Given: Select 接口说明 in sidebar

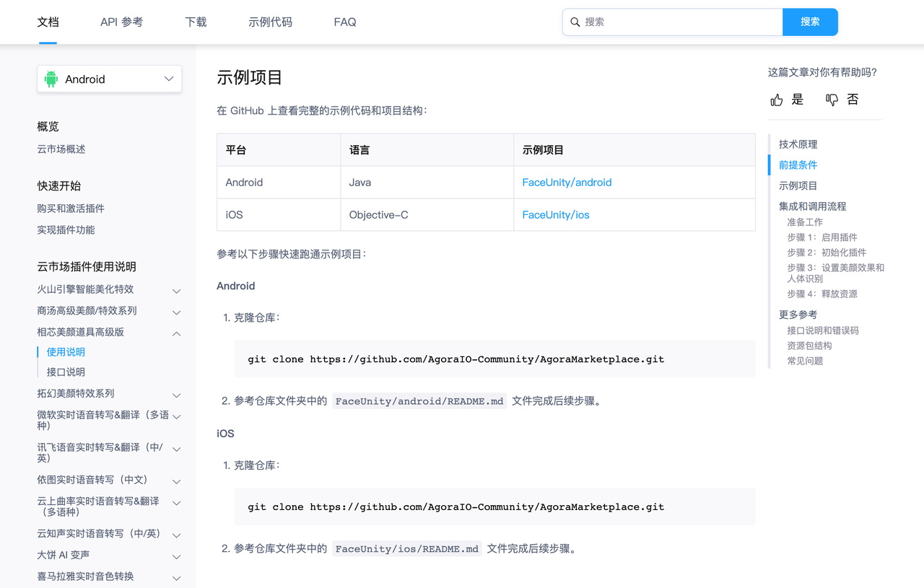Looking at the screenshot, I should [x=66, y=372].
